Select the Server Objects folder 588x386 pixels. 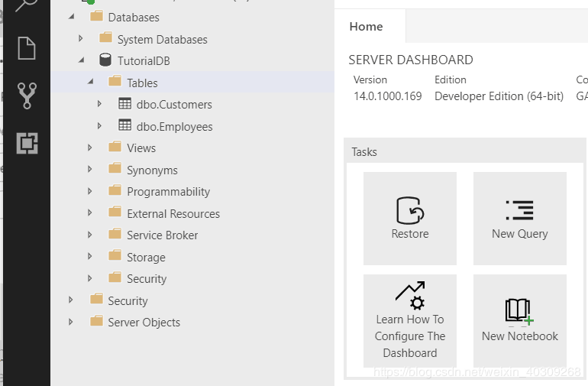point(144,323)
